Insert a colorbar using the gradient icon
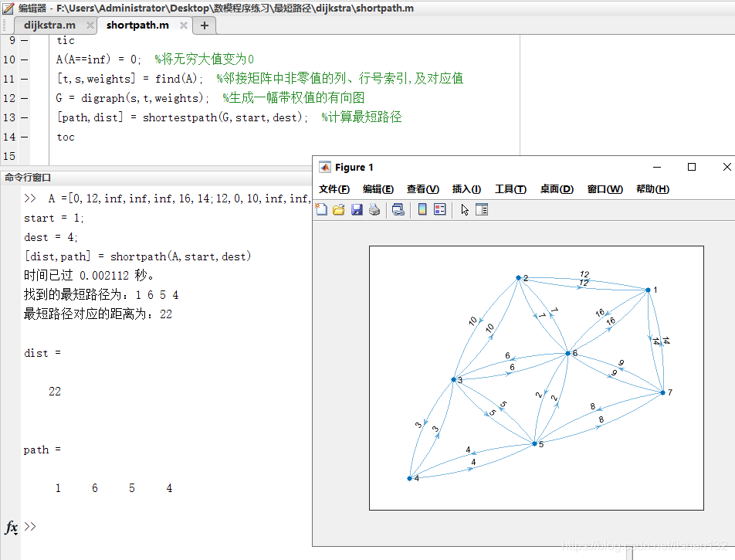Screen dimensions: 735x560 click(x=422, y=209)
